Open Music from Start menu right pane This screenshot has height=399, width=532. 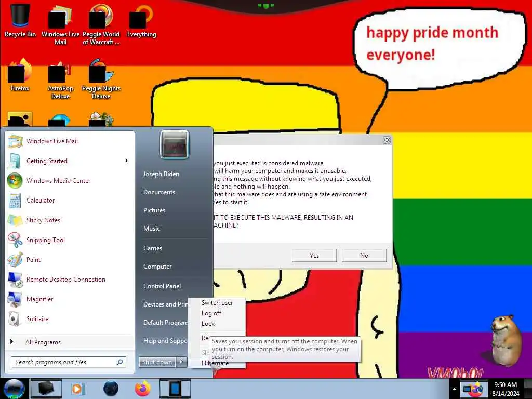click(x=151, y=229)
